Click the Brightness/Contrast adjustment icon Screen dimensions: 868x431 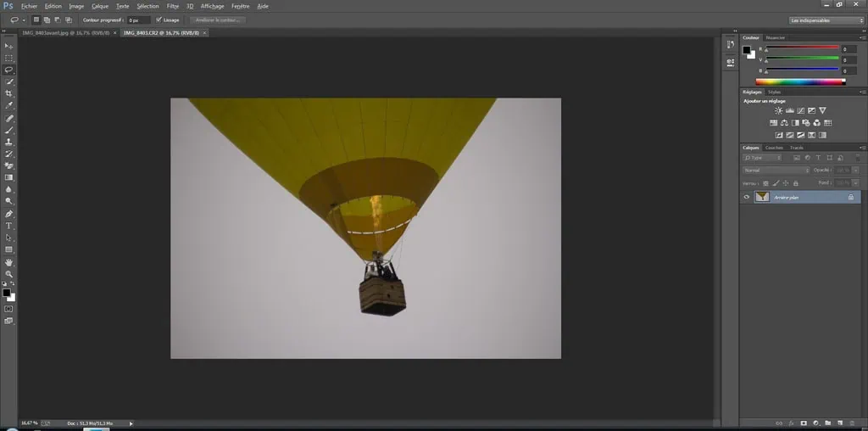778,110
